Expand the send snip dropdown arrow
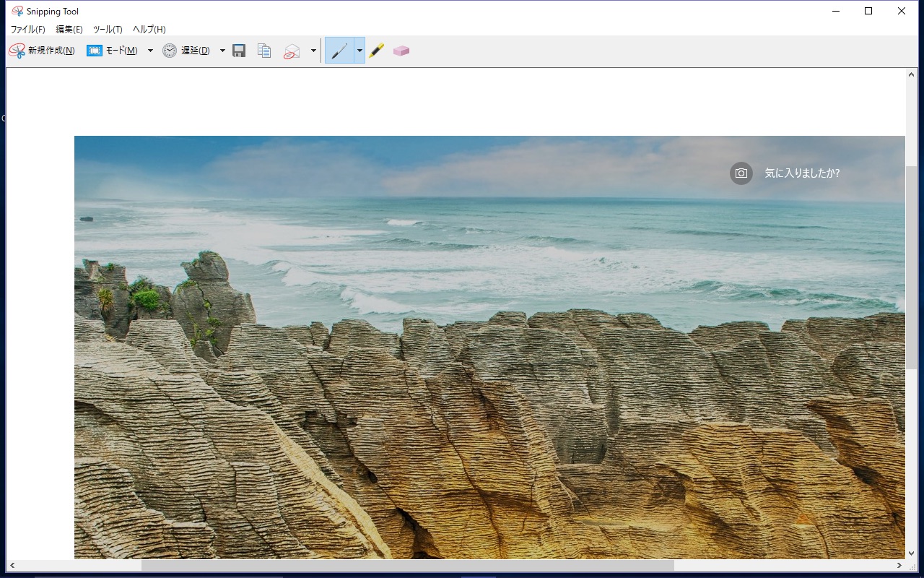Screen dimensions: 924x578 (313, 51)
